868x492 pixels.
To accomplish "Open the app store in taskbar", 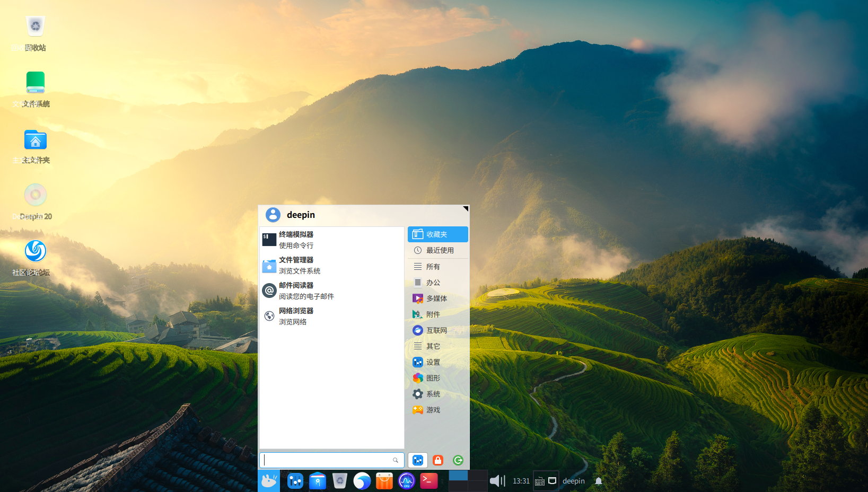I will 384,481.
